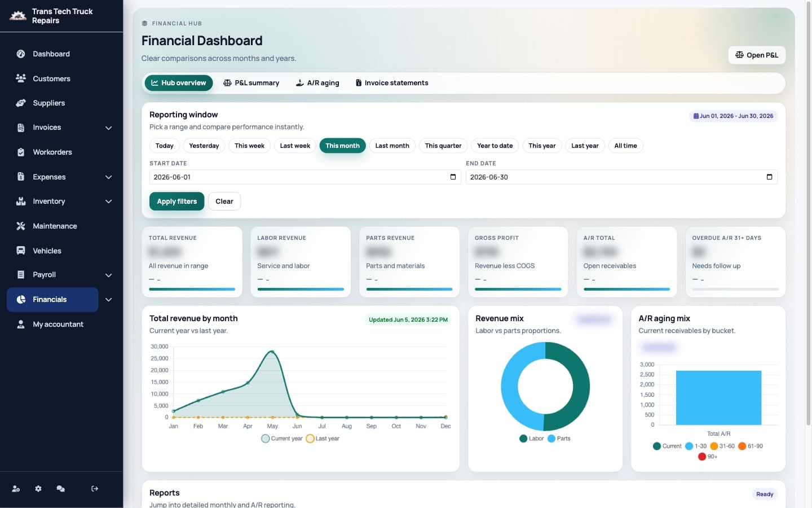Screen dimensions: 812x508
Task: Open Maintenance via the tools icon
Action: coord(21,226)
